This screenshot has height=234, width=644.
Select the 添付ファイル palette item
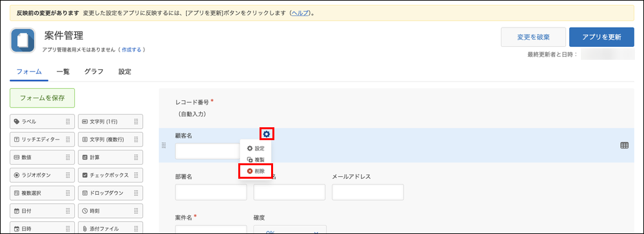pos(111,228)
